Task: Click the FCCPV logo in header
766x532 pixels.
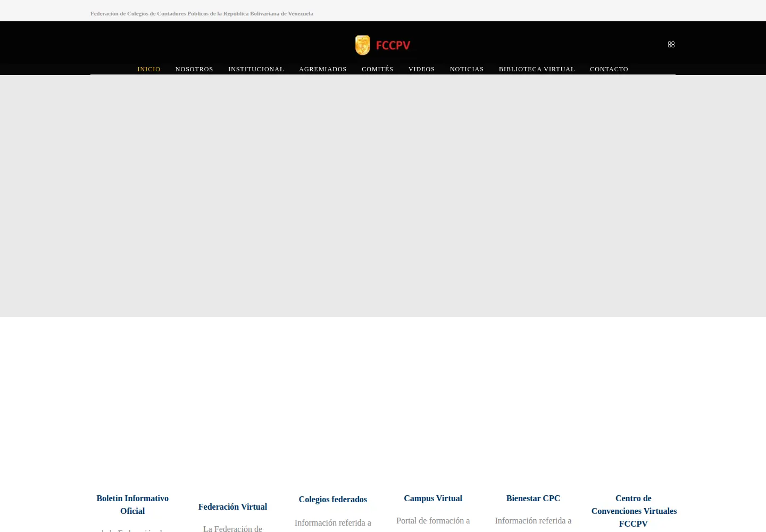Action: (x=382, y=45)
